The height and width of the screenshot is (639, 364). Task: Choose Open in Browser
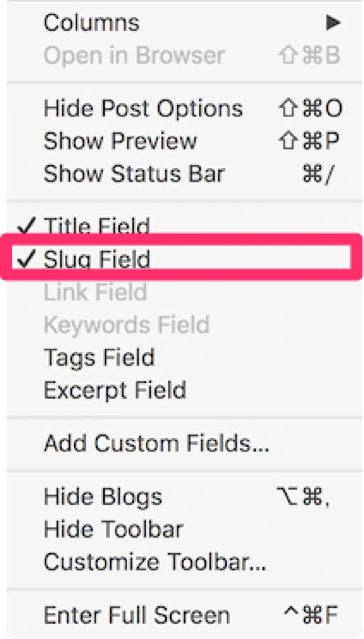click(x=134, y=55)
